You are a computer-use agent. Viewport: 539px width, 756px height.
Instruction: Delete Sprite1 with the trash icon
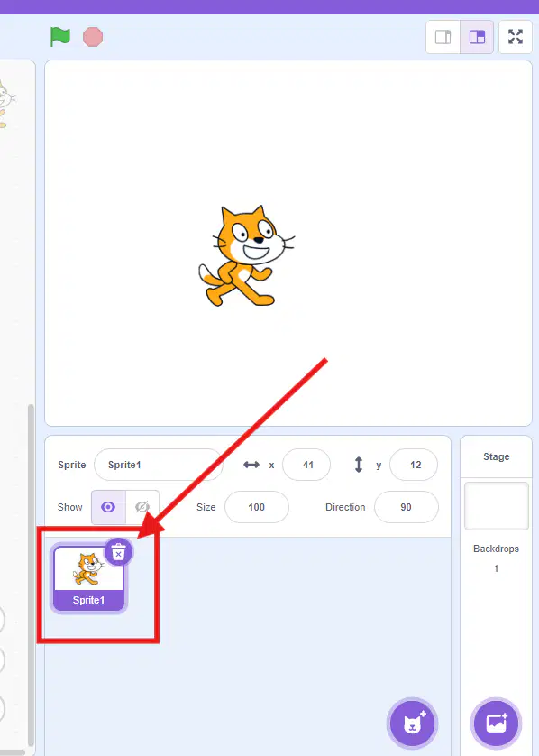click(118, 551)
